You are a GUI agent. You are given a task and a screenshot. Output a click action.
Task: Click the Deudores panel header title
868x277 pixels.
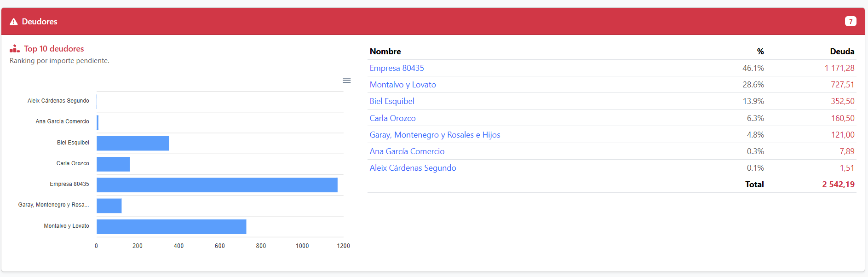coord(40,22)
